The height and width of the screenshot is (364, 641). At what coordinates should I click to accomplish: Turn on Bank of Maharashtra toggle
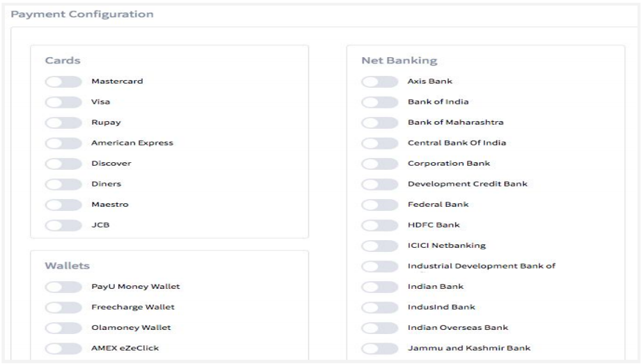(379, 122)
